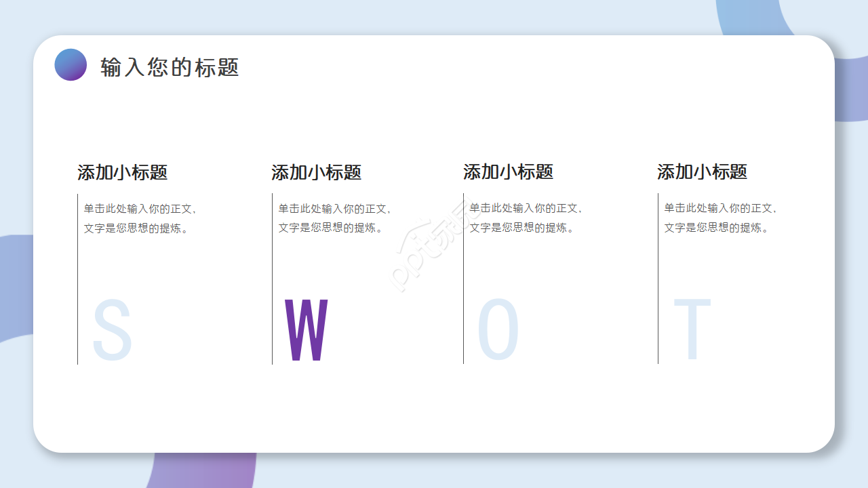This screenshot has width=868, height=488.
Task: Select the highlighted purple letter W graphic
Action: (307, 330)
